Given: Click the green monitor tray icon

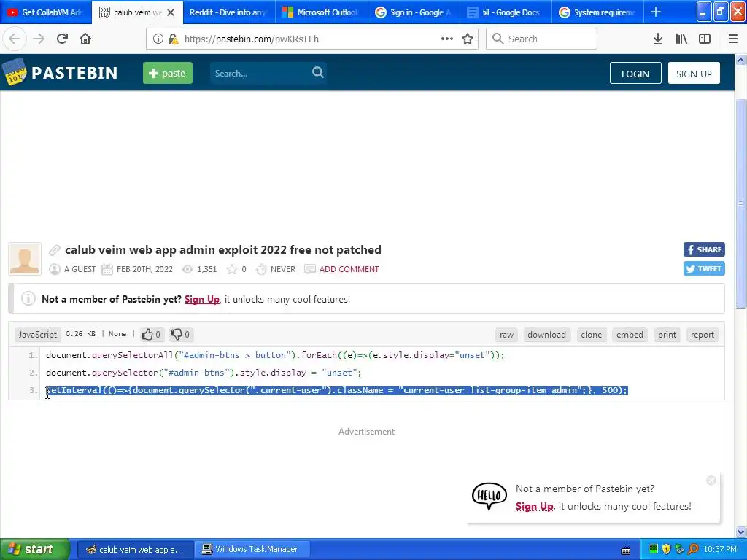Looking at the screenshot, I should click(654, 549).
